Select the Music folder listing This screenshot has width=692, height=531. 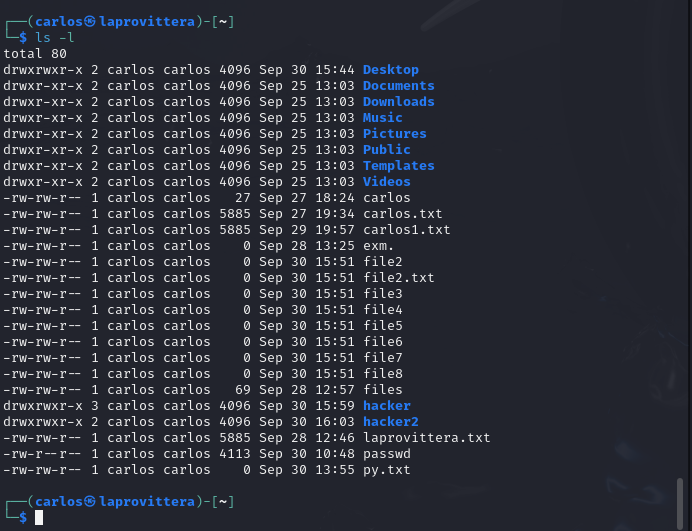point(383,118)
